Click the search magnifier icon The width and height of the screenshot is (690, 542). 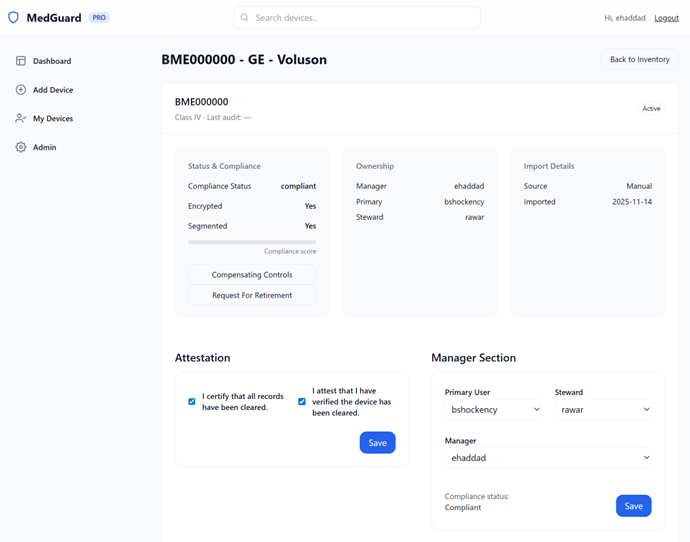[245, 18]
